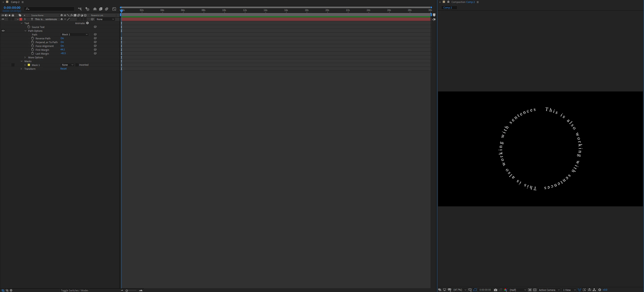
Task: Toggle the Reverse Path stopwatch
Action: point(32,38)
